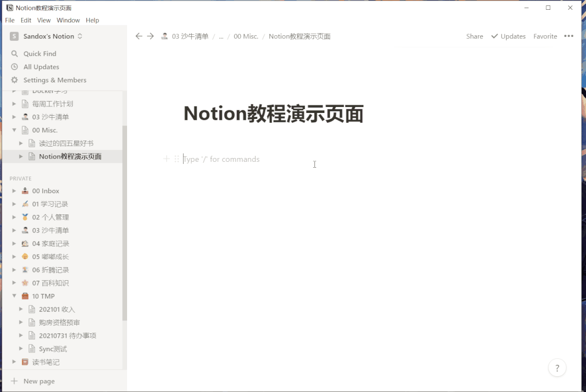Collapse the 10 TMP tree item
586x392 pixels.
(14, 296)
